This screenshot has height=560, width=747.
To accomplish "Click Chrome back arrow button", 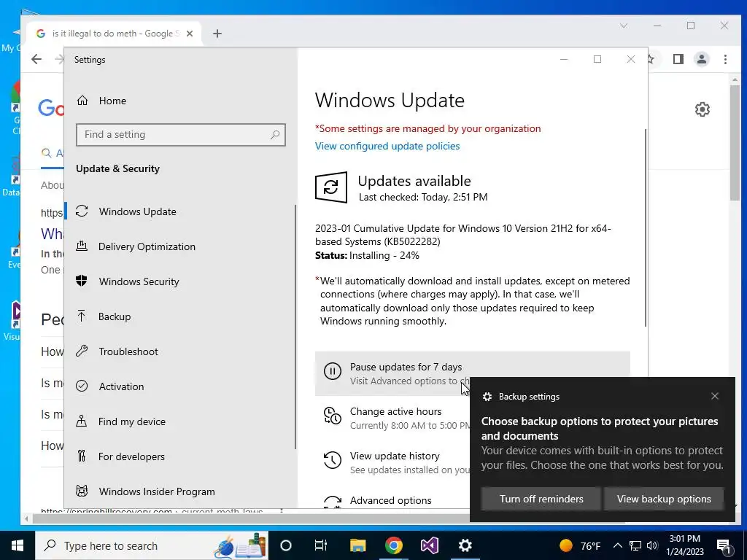I will coord(36,59).
